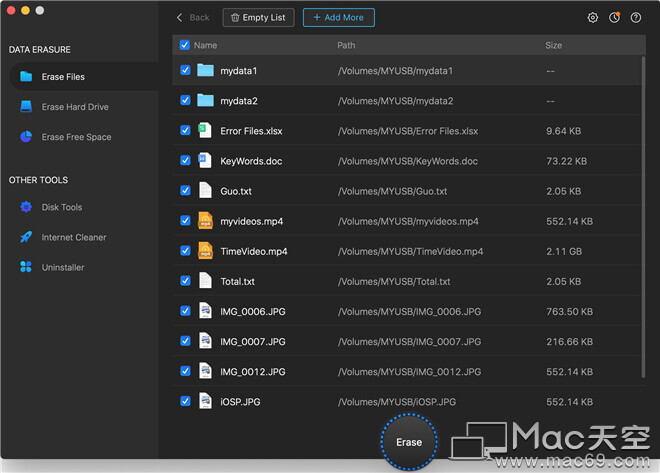Go Back to the previous screen

(x=193, y=18)
